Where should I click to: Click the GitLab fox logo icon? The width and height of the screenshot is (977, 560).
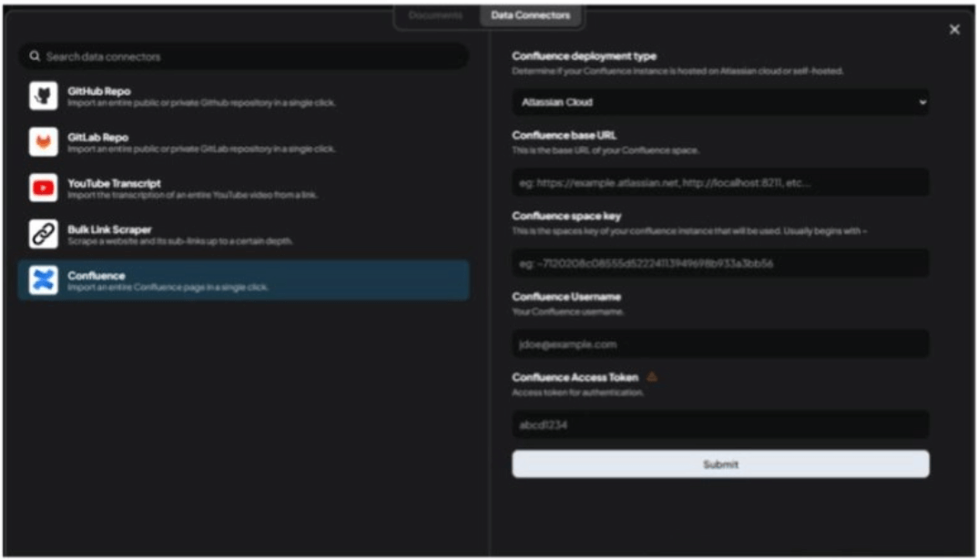43,142
